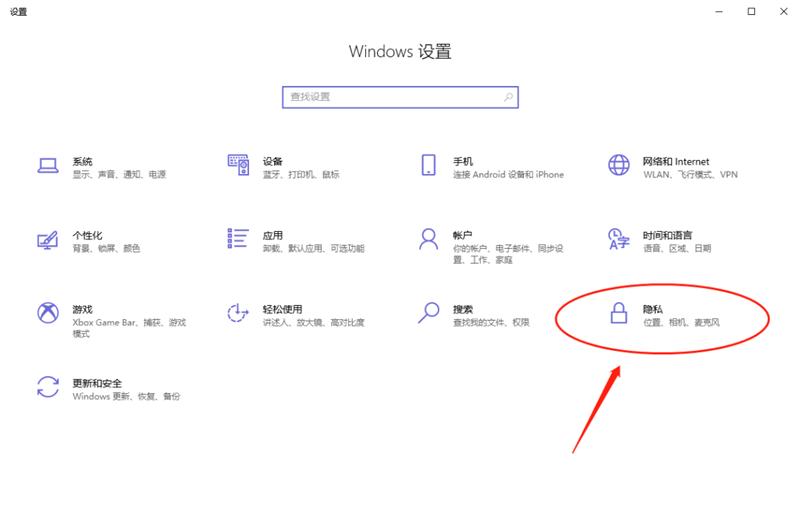Screen dimensions: 800x524
Task: Select the 系统 category title
Action: [82, 162]
